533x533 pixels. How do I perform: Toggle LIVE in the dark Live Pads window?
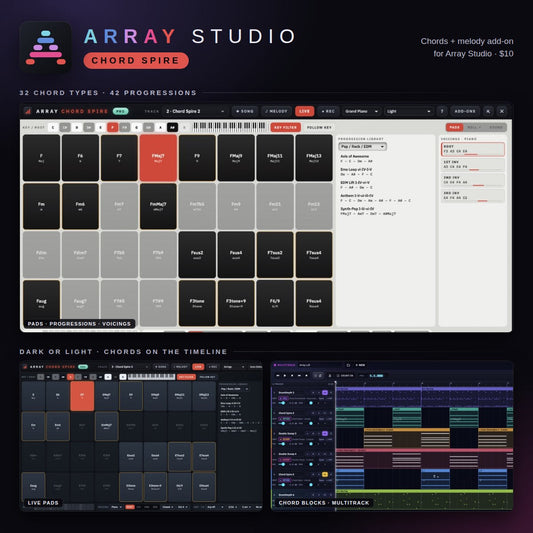point(198,367)
